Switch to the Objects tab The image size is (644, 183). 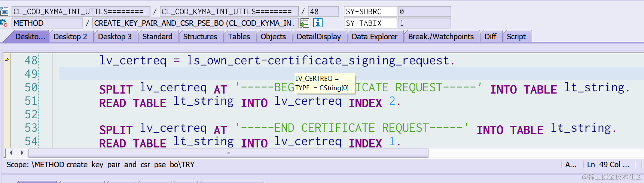[274, 37]
